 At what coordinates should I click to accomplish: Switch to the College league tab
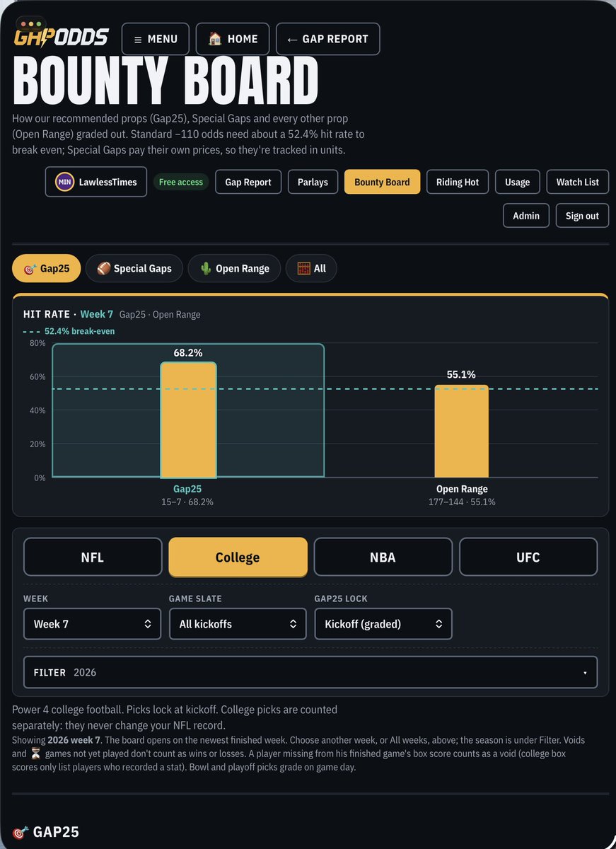[238, 557]
